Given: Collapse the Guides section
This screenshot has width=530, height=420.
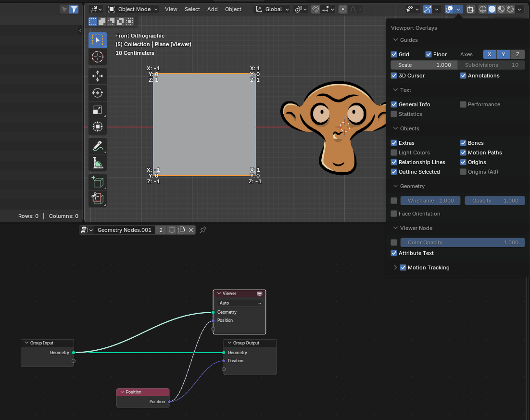Looking at the screenshot, I should tap(395, 40).
